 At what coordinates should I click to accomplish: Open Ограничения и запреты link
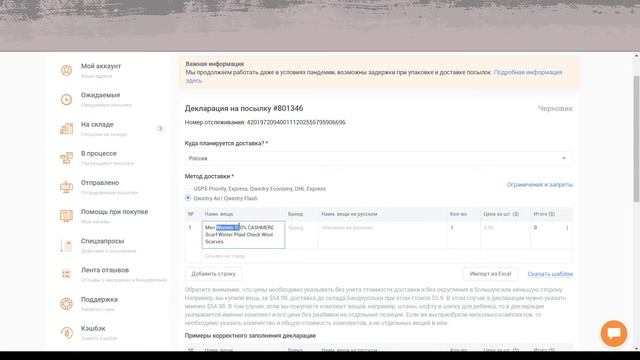[x=540, y=184]
